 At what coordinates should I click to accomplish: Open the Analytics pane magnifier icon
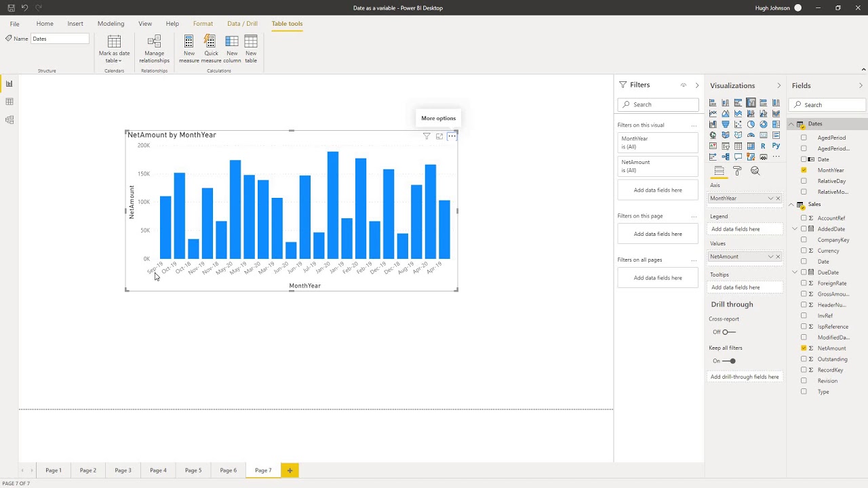coord(755,171)
